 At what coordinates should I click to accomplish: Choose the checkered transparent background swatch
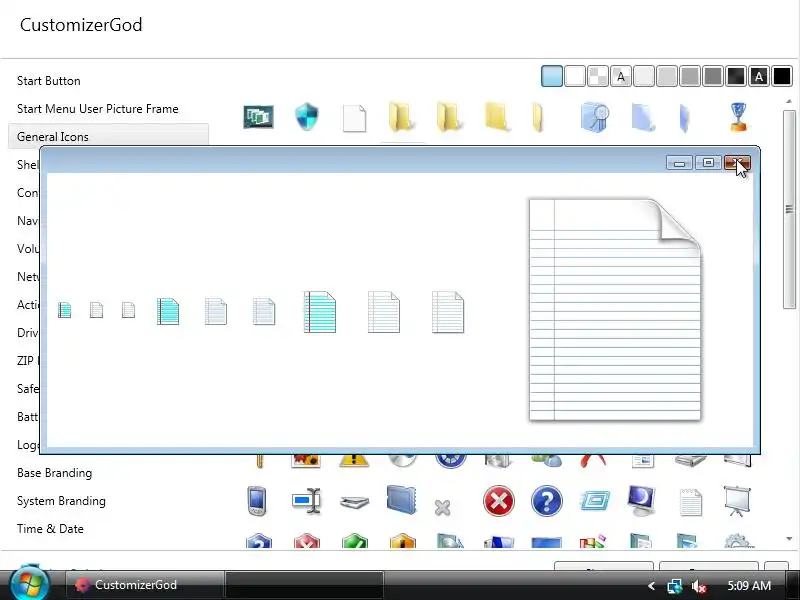(x=598, y=77)
